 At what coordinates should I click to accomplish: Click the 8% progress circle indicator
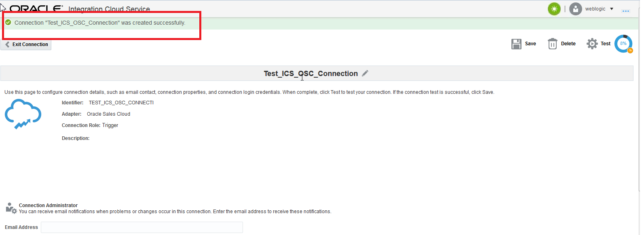coord(623,44)
